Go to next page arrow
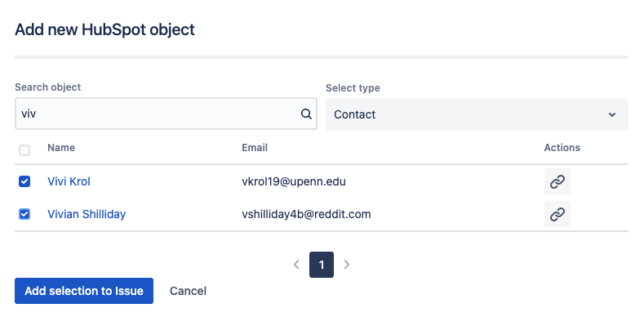 tap(347, 265)
